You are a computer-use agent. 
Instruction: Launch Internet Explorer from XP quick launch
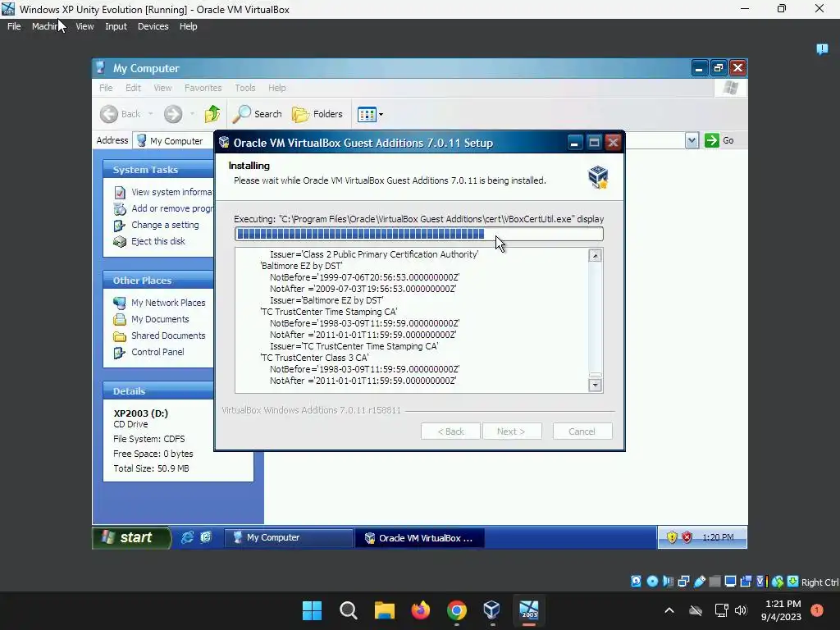point(187,537)
